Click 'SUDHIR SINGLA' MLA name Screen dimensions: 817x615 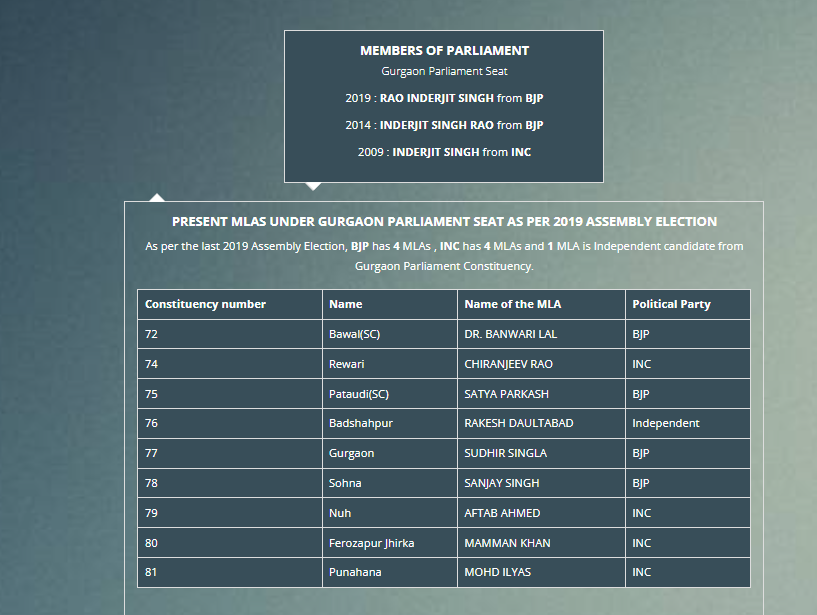click(506, 453)
